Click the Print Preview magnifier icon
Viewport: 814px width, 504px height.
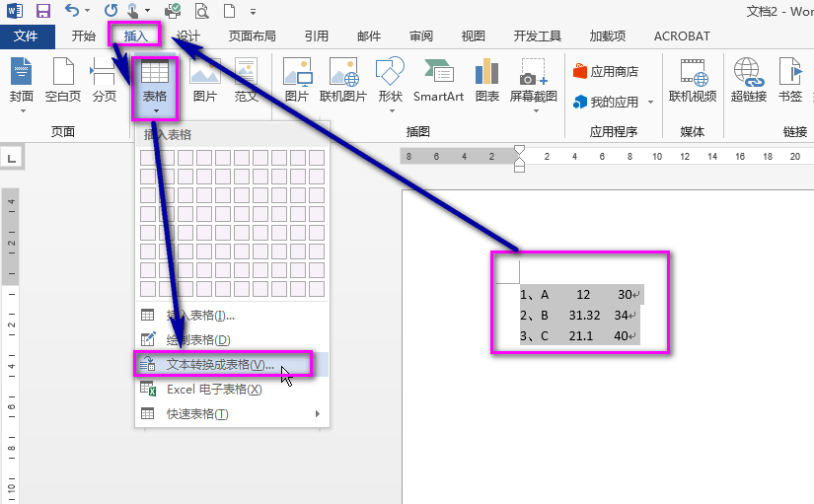(x=201, y=11)
